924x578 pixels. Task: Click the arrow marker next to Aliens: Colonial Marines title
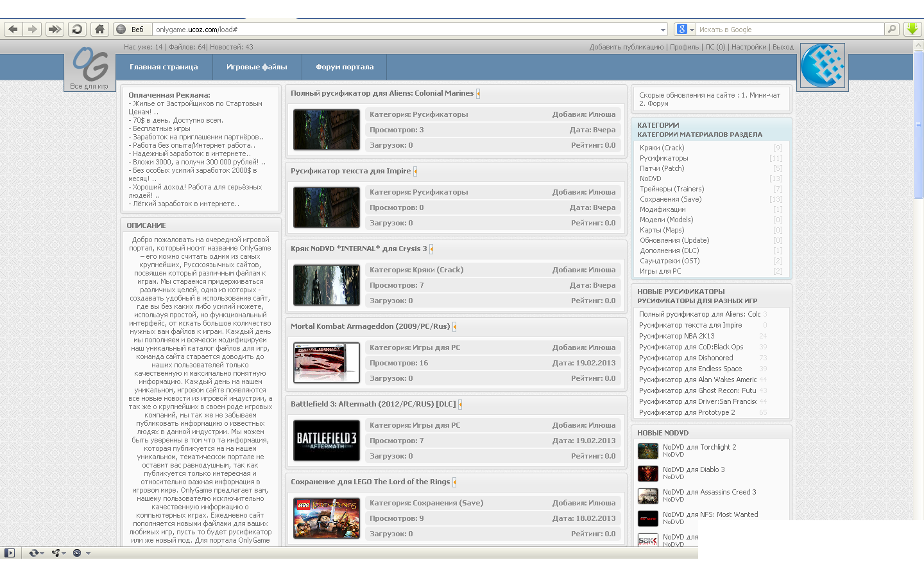point(478,94)
